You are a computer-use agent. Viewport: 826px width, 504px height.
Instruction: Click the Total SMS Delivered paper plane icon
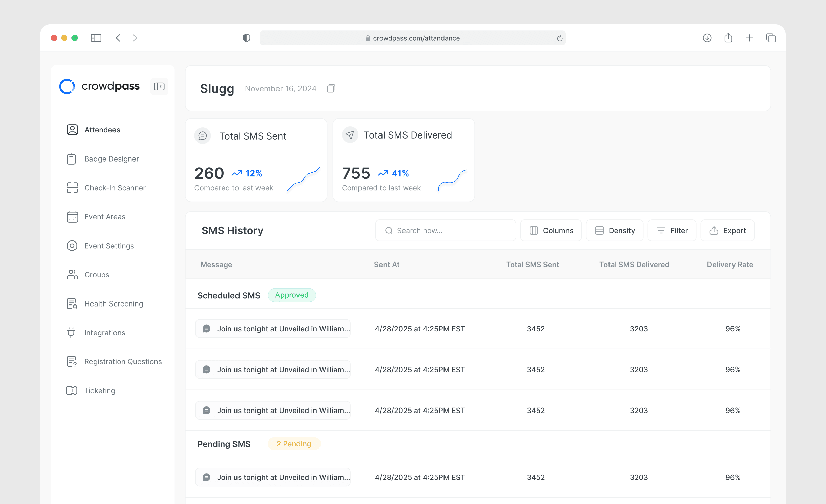(x=350, y=135)
